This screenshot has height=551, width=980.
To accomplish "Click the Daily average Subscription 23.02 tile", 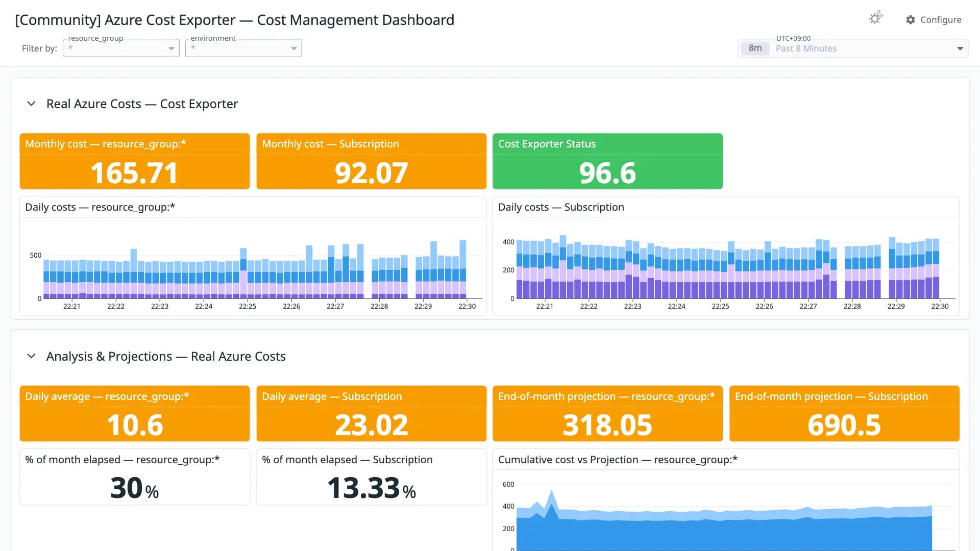I will pos(371,413).
